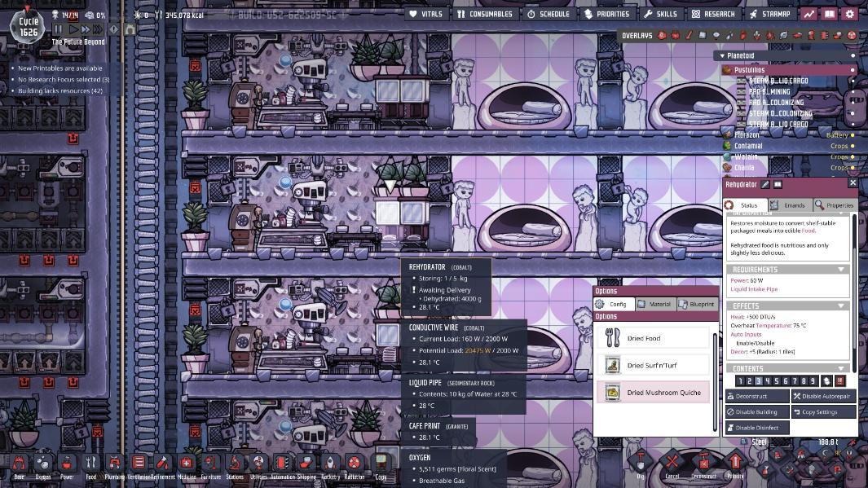
Task: Toggle dot for STEAM B_LIQ CARGO rocket
Action: click(853, 81)
